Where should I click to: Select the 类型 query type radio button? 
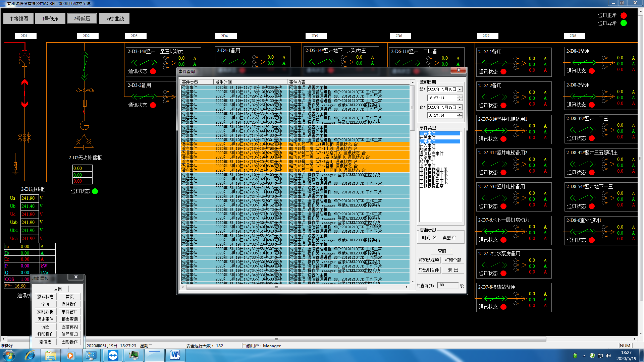click(454, 238)
